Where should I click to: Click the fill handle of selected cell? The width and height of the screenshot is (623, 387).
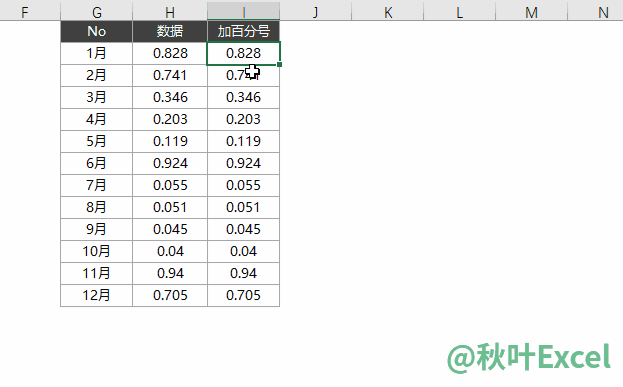[280, 64]
